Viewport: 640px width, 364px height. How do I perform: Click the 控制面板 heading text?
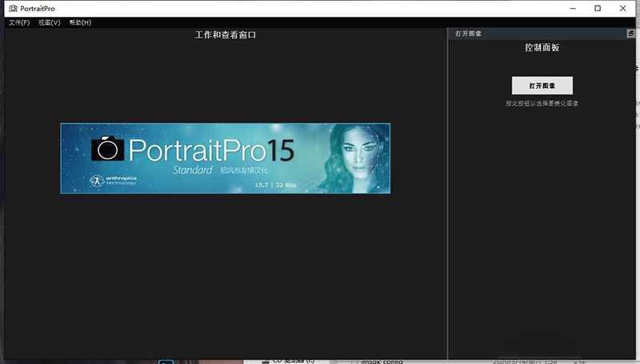pyautogui.click(x=542, y=47)
